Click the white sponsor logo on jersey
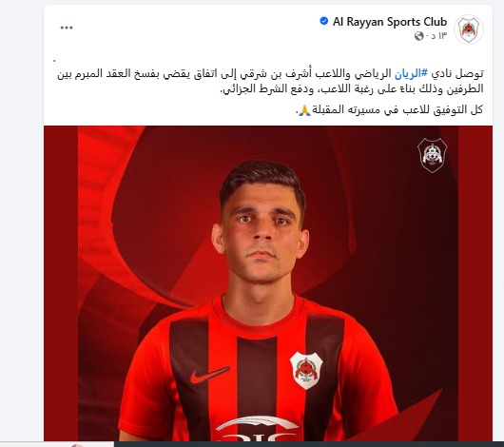 (259, 429)
